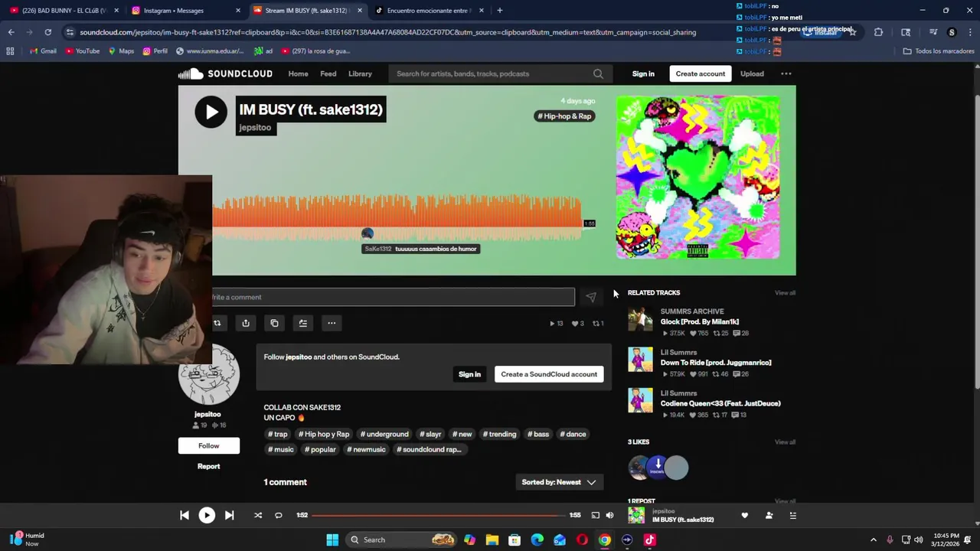Screen dimensions: 980x551
Task: Click the copy link icon under the comment box
Action: 274,323
